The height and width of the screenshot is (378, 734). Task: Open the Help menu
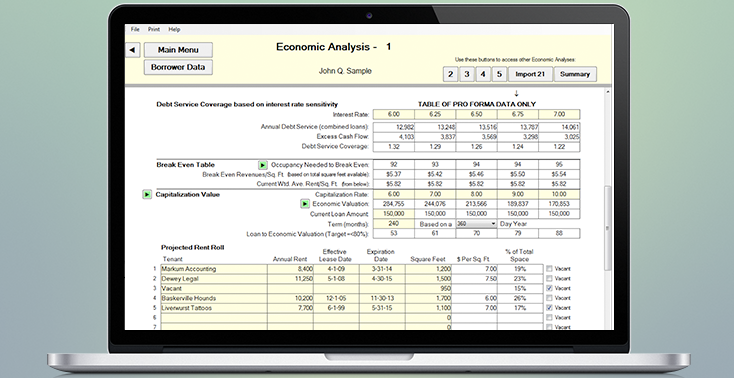coord(174,30)
